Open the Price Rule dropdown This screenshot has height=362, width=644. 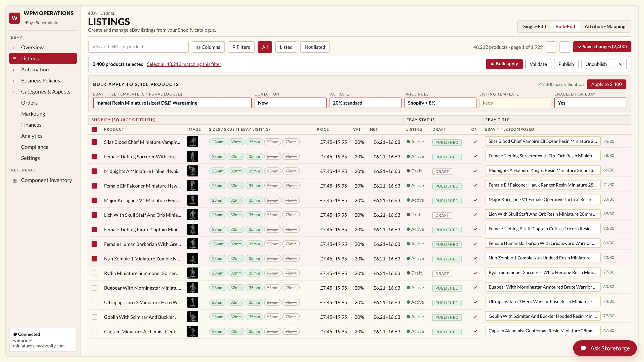[x=440, y=103]
